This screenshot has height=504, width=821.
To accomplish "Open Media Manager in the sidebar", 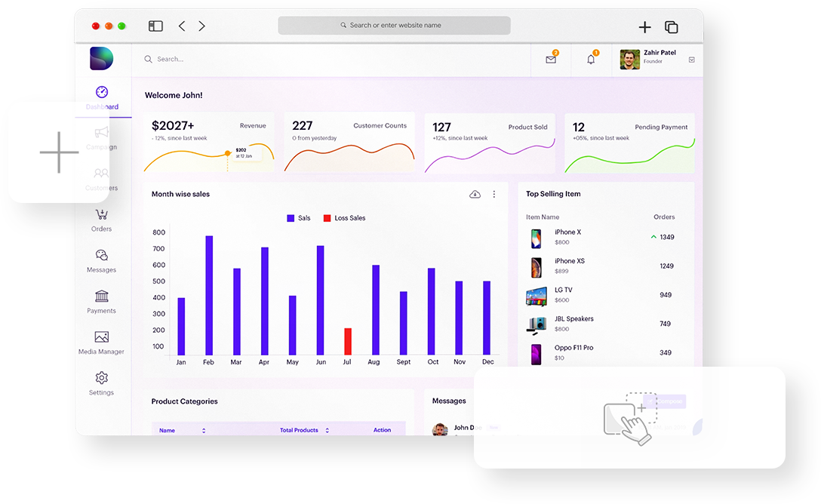I will (102, 337).
